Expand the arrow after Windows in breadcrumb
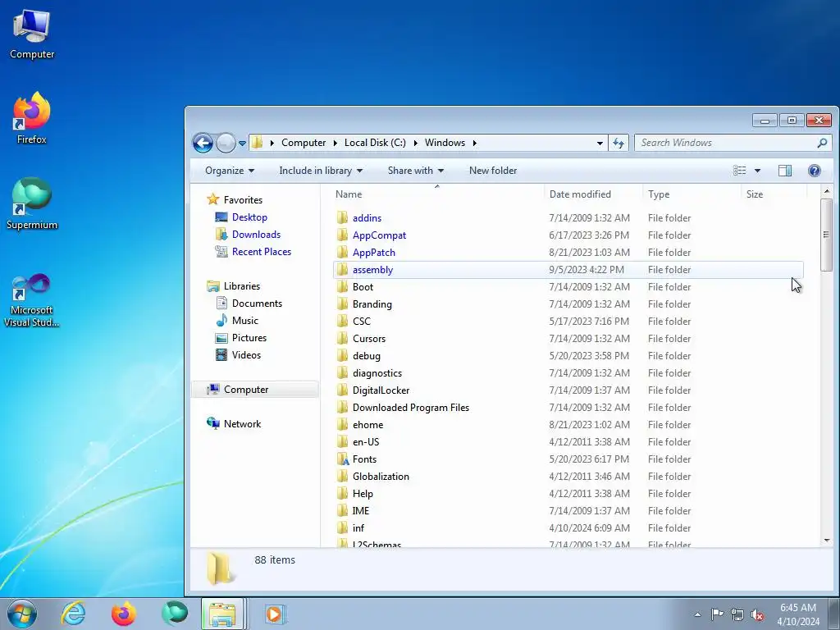This screenshot has width=840, height=630. [x=475, y=143]
